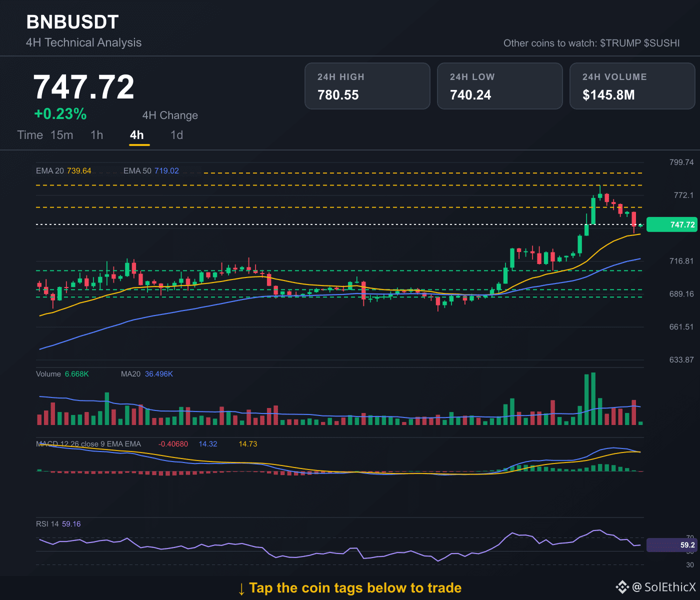Screen dimensions: 700x600
Task: Click the green 747.72 price tag on axis
Action: (671, 224)
